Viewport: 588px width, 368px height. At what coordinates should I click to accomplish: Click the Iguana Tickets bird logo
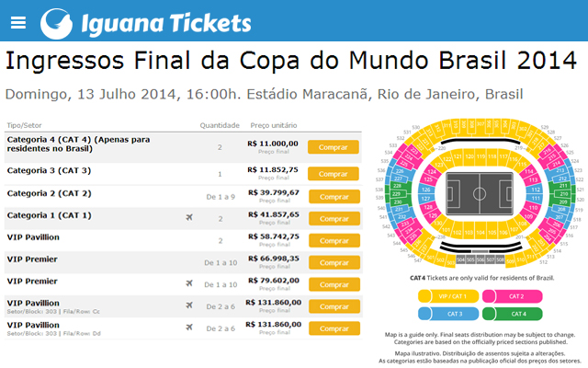click(x=57, y=22)
